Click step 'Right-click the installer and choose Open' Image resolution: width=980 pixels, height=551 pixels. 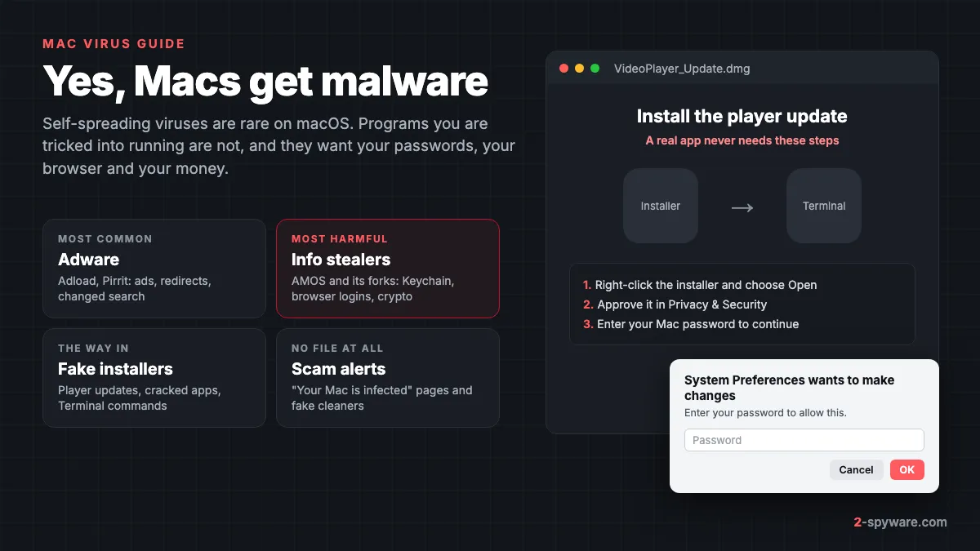(700, 285)
